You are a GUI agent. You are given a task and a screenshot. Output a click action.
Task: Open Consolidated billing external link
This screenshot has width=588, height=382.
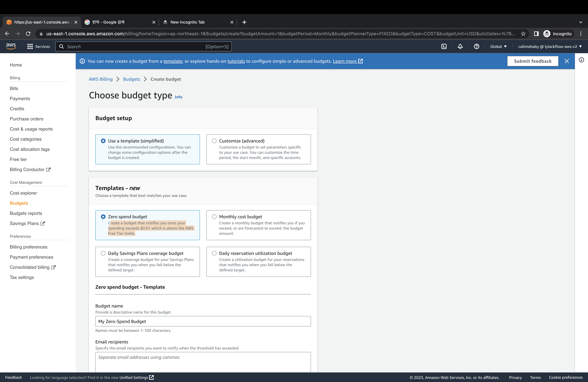click(33, 267)
